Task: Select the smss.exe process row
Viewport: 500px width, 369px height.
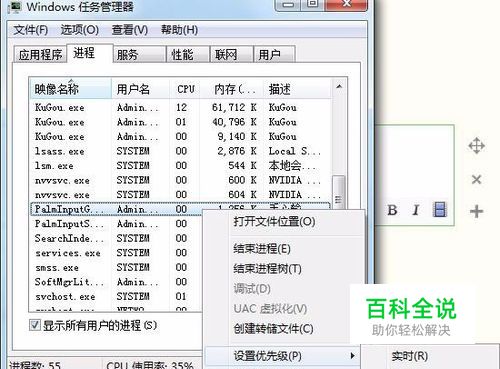Action: (x=116, y=267)
